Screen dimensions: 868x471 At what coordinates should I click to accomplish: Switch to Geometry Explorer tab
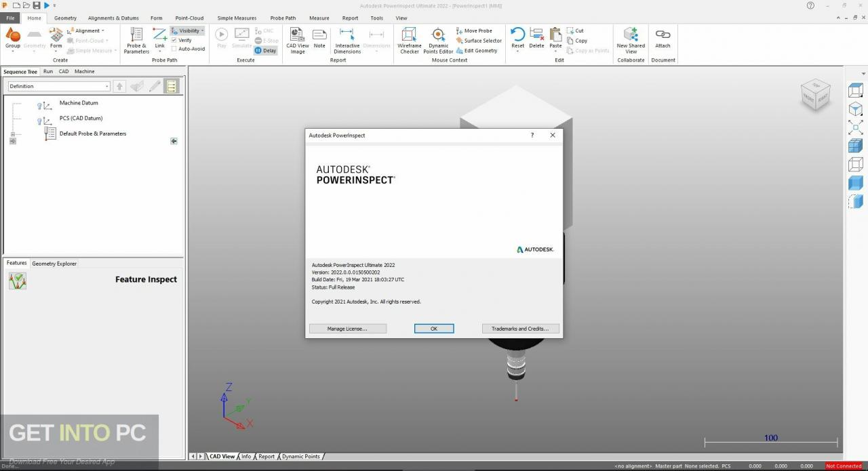54,264
